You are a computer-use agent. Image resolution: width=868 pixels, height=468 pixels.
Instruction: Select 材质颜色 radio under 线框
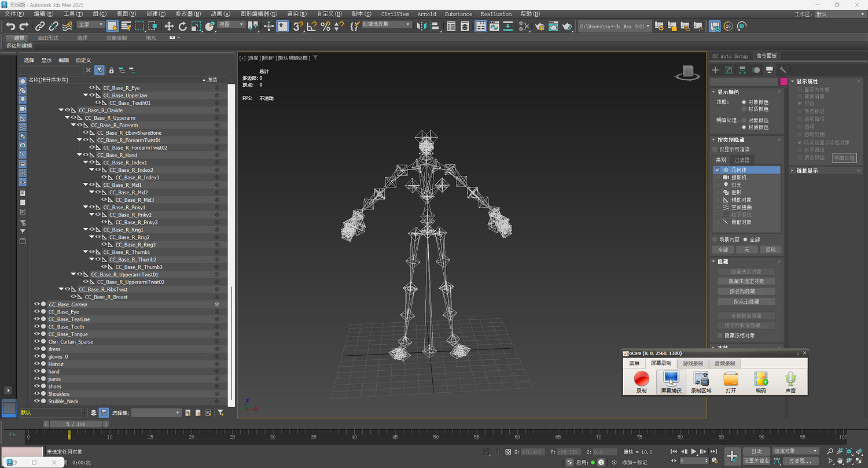pyautogui.click(x=744, y=109)
